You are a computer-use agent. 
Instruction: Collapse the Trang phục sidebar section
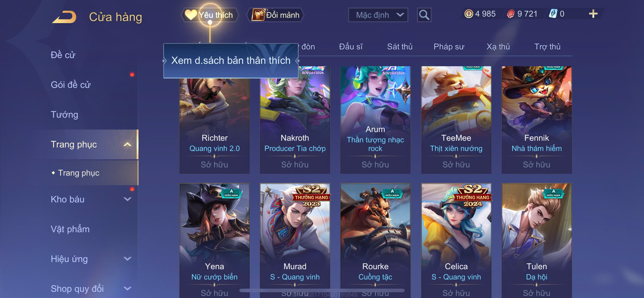127,144
